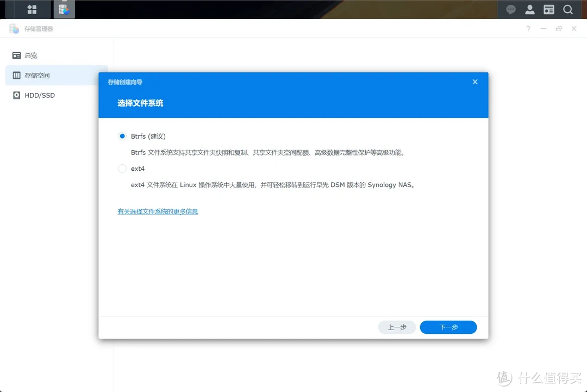Viewport: 587px width, 392px height.
Task: Open the DSM application launcher grid
Action: 31,9
